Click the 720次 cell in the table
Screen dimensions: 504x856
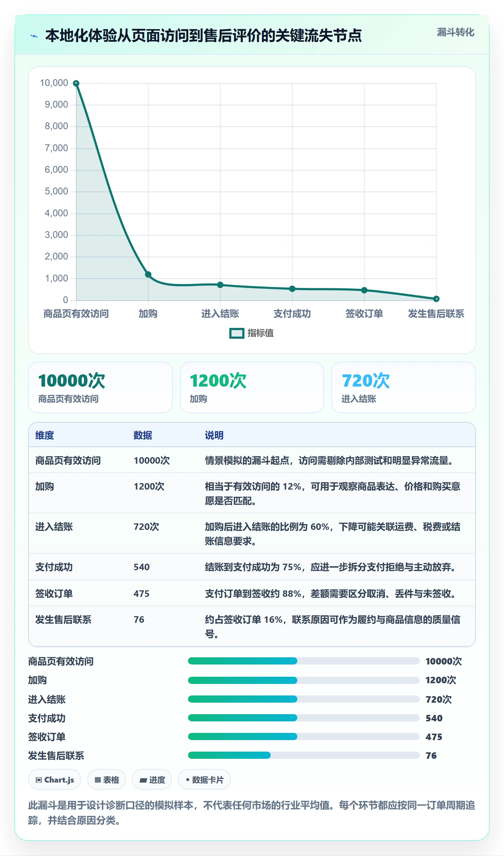[x=146, y=527]
